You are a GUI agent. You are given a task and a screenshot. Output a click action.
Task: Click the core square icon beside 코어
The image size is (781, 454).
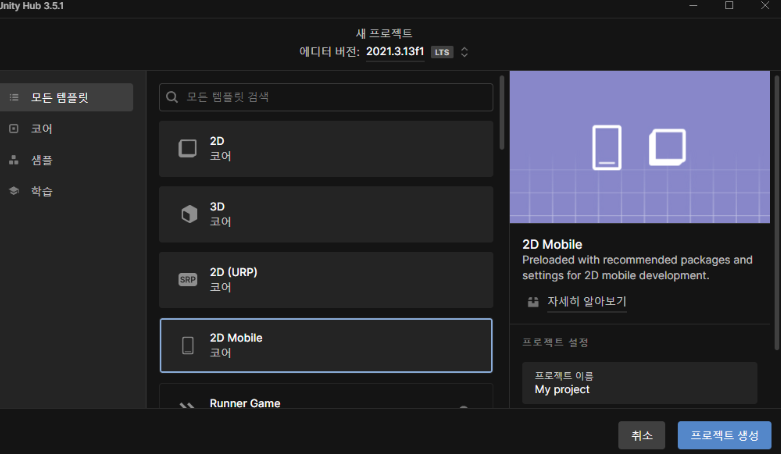click(x=14, y=129)
